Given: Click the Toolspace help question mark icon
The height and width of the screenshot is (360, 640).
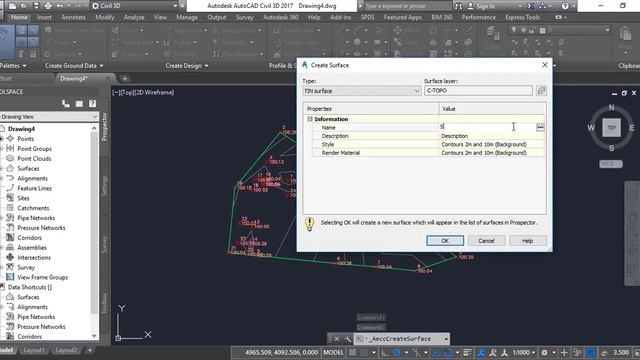Looking at the screenshot, I should [x=92, y=104].
